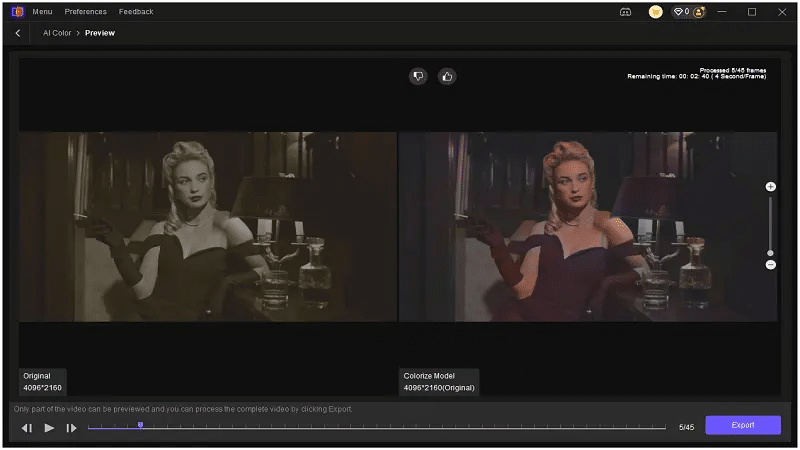Viewport: 800px width, 450px height.
Task: Open the user account profile icon
Action: coord(699,12)
